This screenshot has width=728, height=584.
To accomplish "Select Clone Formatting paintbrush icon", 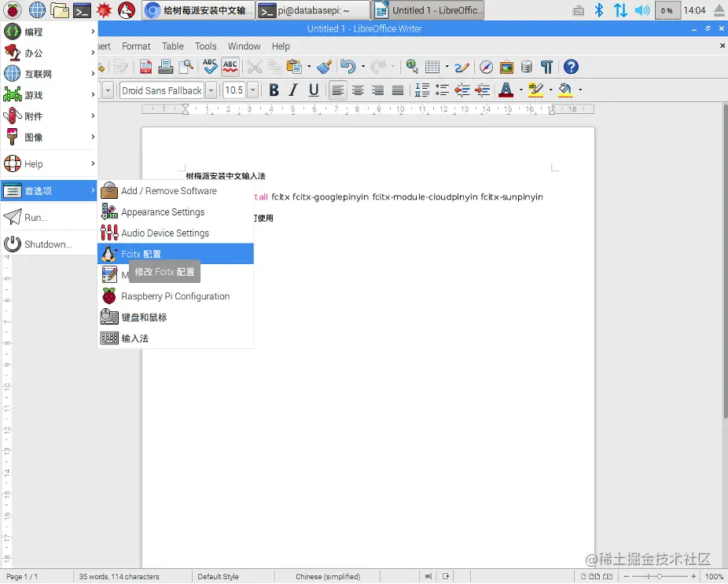I will [325, 67].
